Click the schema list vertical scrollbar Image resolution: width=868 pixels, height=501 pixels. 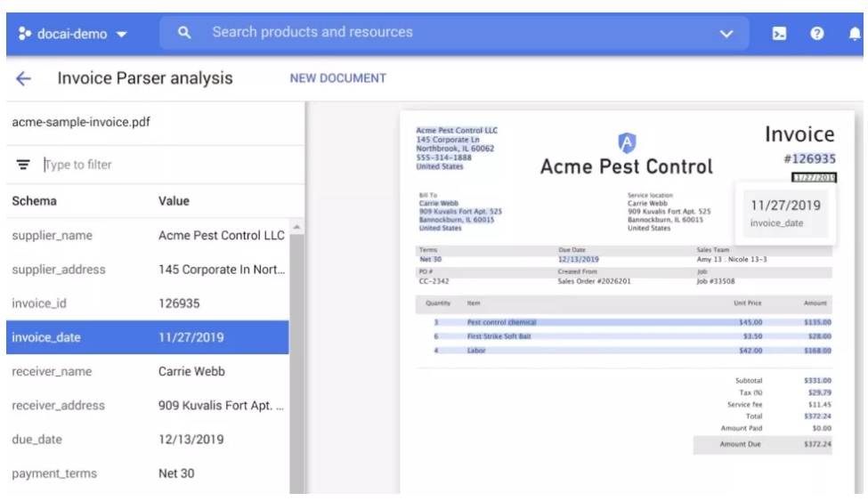(x=296, y=356)
